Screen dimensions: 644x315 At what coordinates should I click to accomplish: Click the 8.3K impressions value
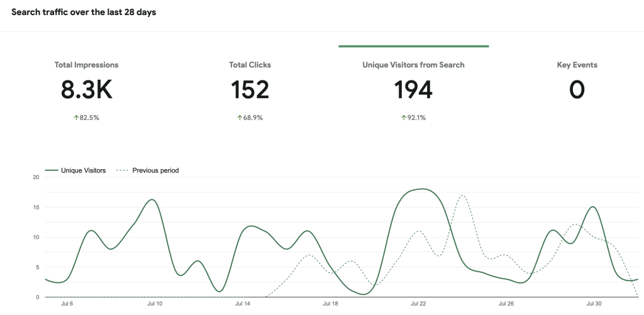pyautogui.click(x=86, y=91)
